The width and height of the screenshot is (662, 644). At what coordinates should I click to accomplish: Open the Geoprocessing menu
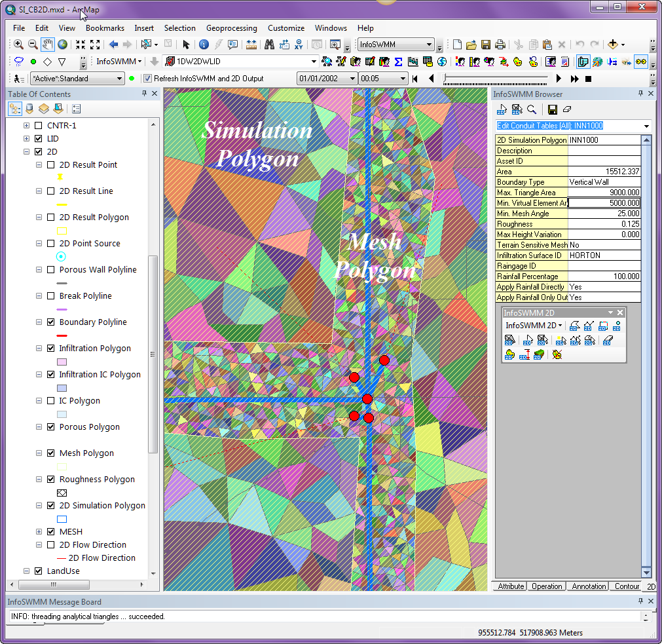pos(231,28)
